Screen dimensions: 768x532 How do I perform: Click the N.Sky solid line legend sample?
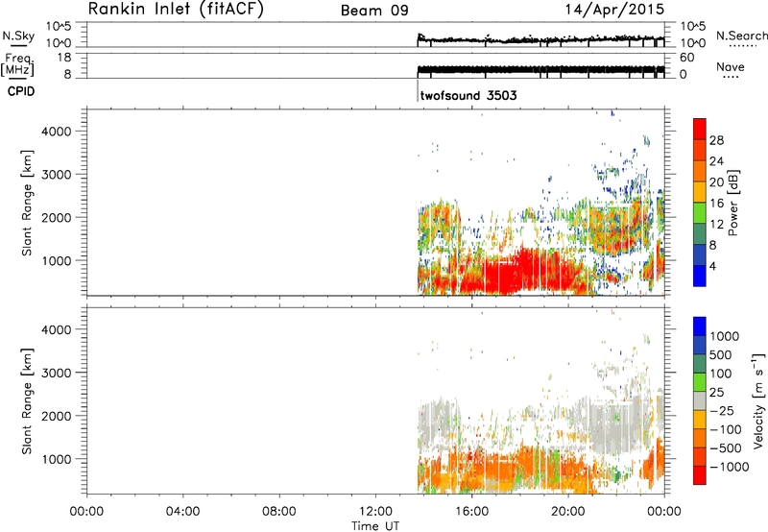(18, 46)
